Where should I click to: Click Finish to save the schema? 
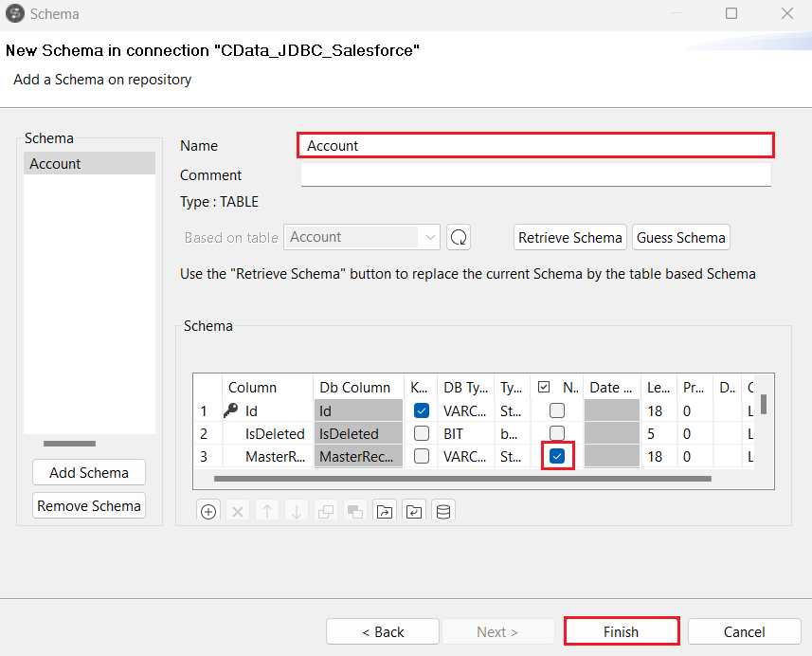621,631
